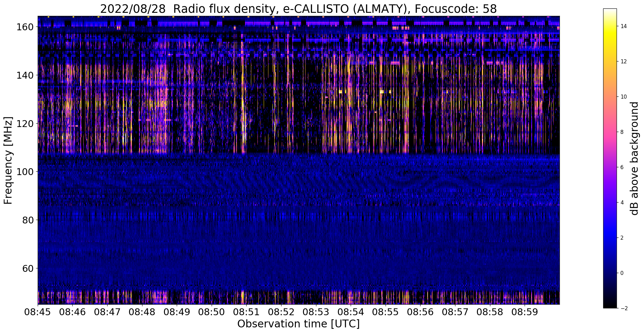Screen dimensions: 644x333
Task: Click the 'Observation time [UTC]' x-axis label
Action: click(x=298, y=324)
